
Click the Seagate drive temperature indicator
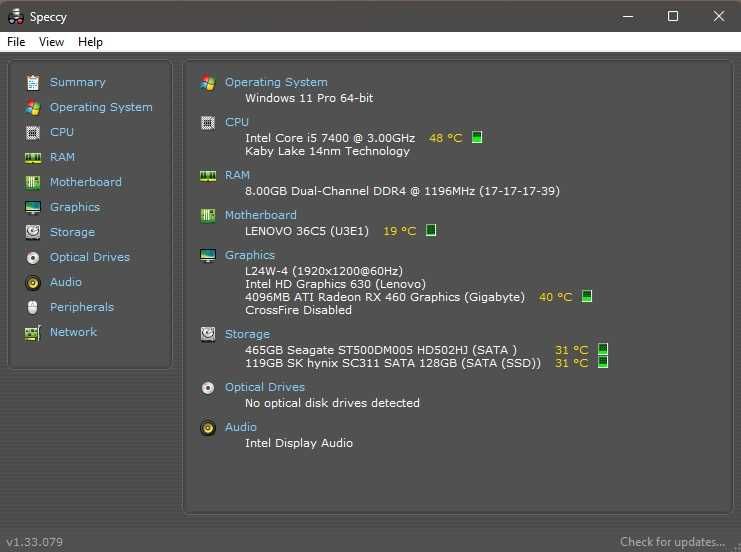click(603, 349)
